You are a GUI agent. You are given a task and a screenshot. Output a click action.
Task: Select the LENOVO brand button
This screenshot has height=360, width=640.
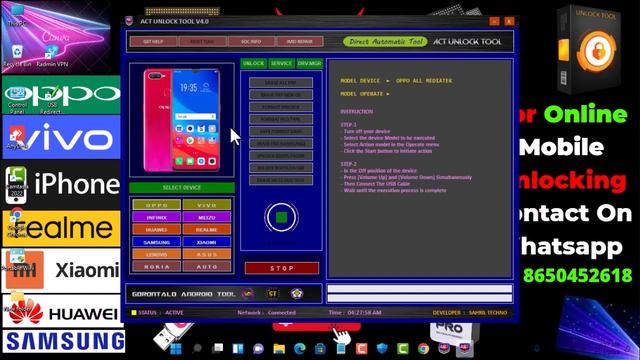pos(157,254)
